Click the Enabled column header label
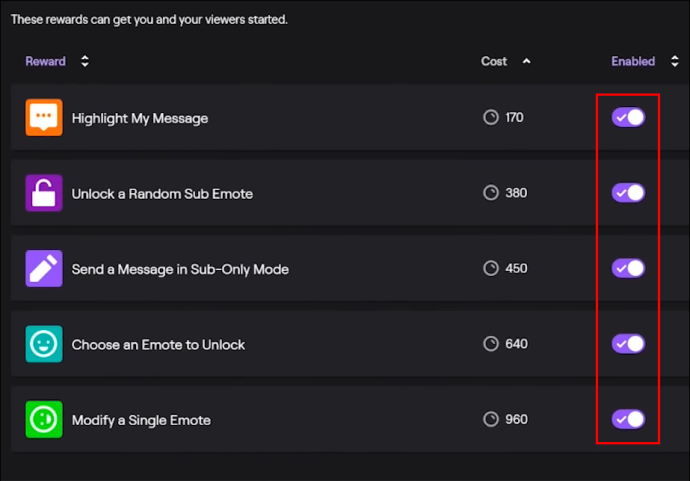This screenshot has height=481, width=690. [x=633, y=61]
